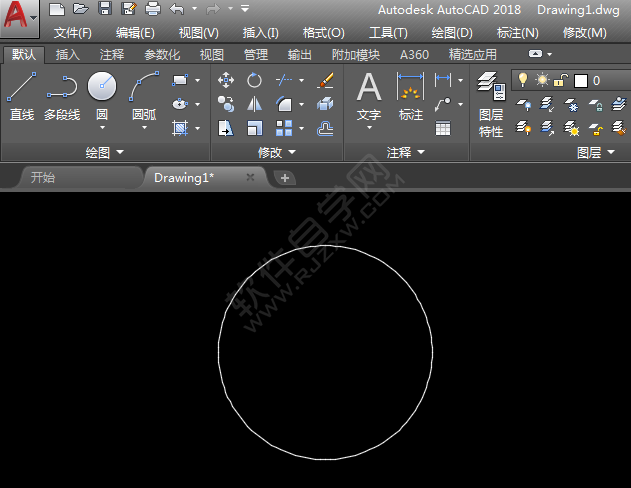Screen dimensions: 631x488
Task: Open the 编辑(E) menu
Action: click(135, 33)
